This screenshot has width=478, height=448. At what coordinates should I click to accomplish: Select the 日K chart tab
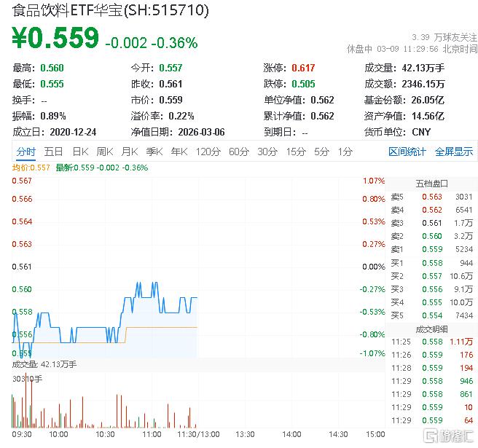click(80, 152)
